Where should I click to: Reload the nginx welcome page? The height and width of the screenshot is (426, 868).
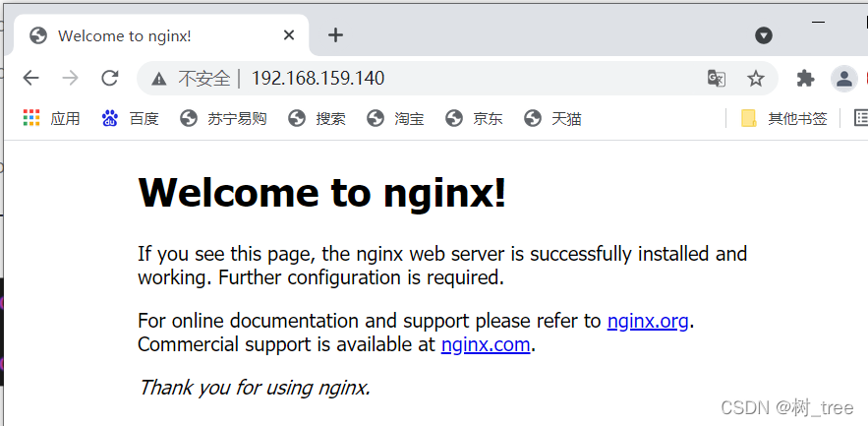110,78
